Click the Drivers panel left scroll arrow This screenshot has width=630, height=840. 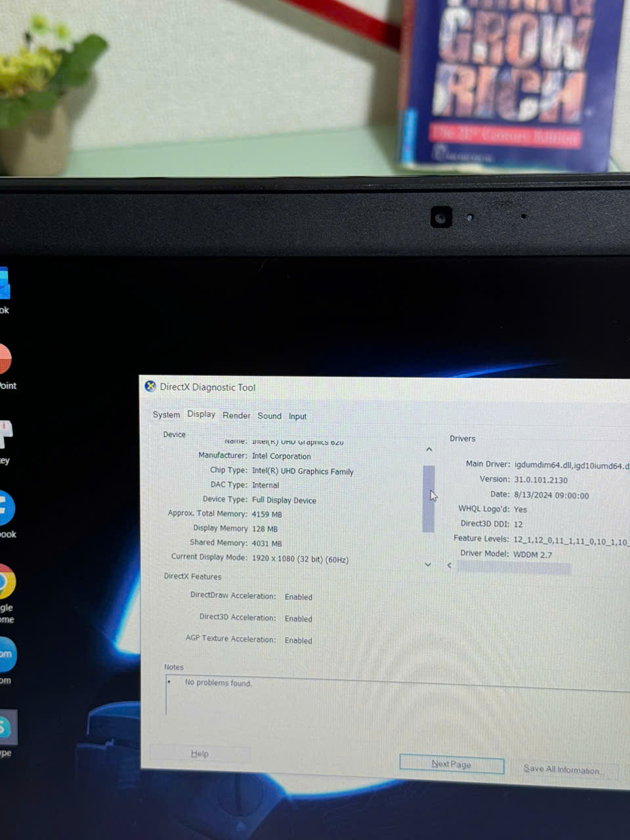pos(450,565)
